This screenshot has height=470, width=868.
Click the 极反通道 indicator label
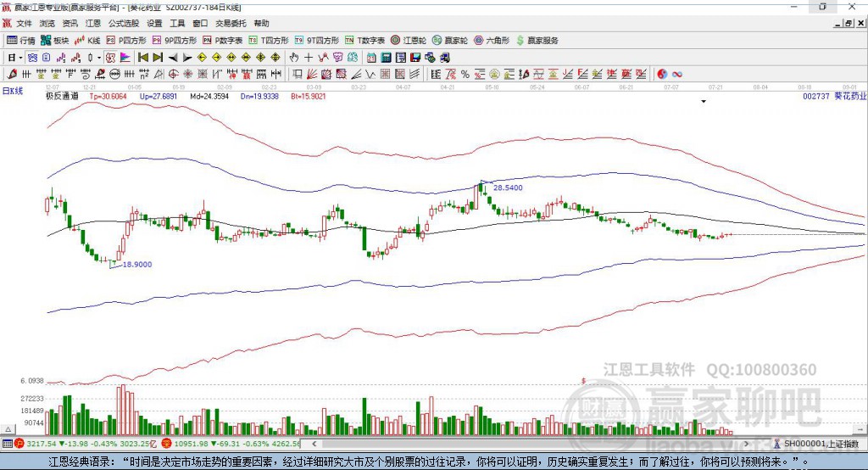[x=62, y=96]
